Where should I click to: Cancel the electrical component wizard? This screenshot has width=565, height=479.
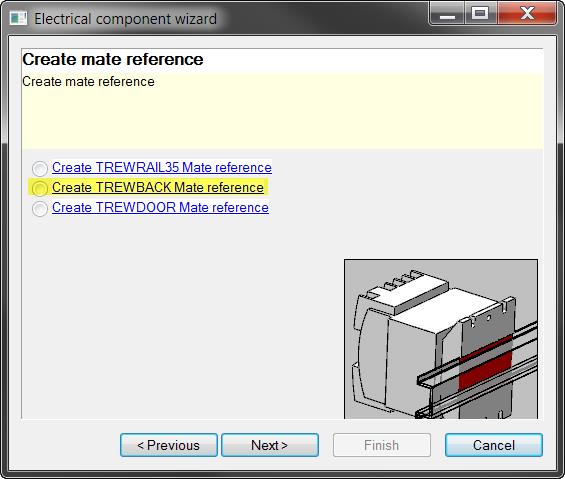(494, 445)
